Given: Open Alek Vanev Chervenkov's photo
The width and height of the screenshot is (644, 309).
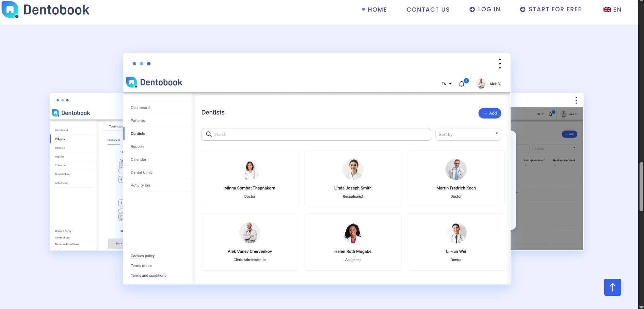Looking at the screenshot, I should (x=250, y=233).
